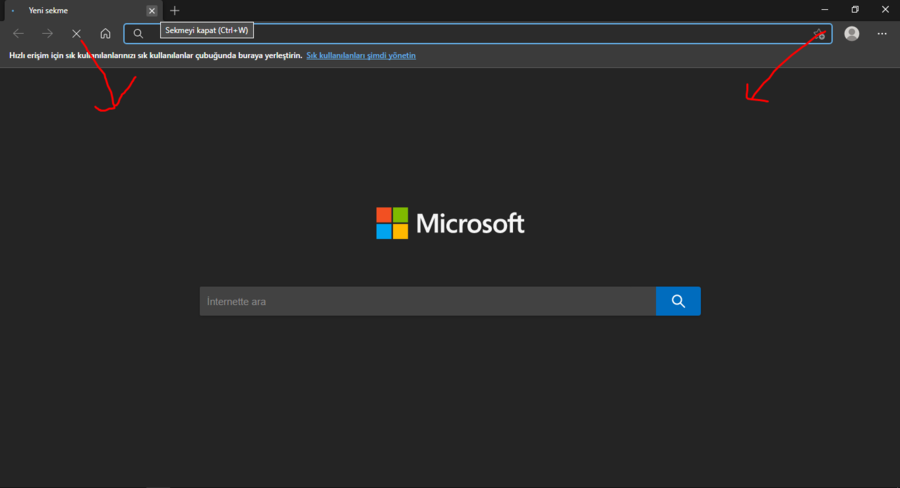This screenshot has height=488, width=900.
Task: Click the address bar search magnifier icon
Action: pyautogui.click(x=138, y=33)
